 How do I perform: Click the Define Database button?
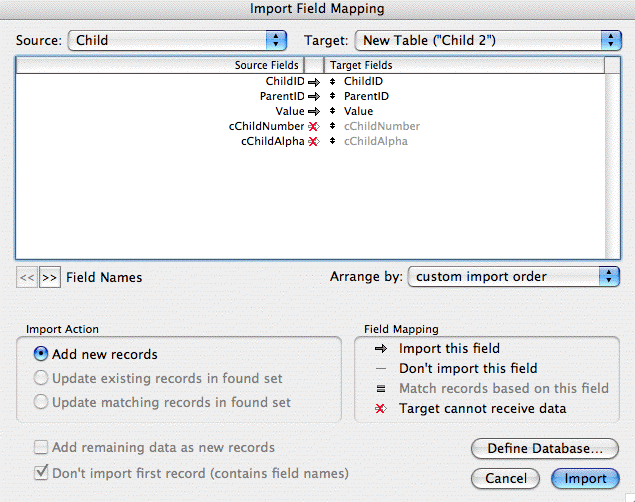[545, 448]
